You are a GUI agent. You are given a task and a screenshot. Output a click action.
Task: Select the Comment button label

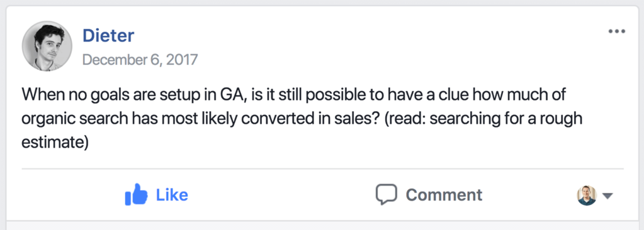pyautogui.click(x=444, y=195)
